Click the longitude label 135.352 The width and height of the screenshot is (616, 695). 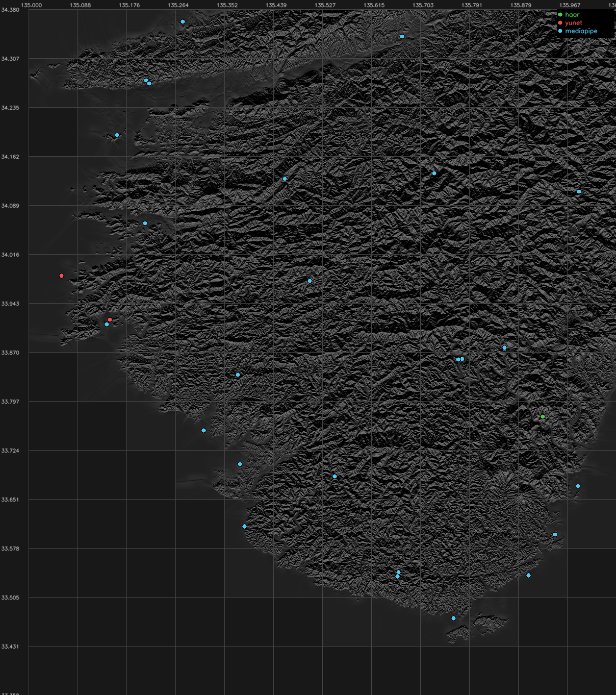coord(227,5)
